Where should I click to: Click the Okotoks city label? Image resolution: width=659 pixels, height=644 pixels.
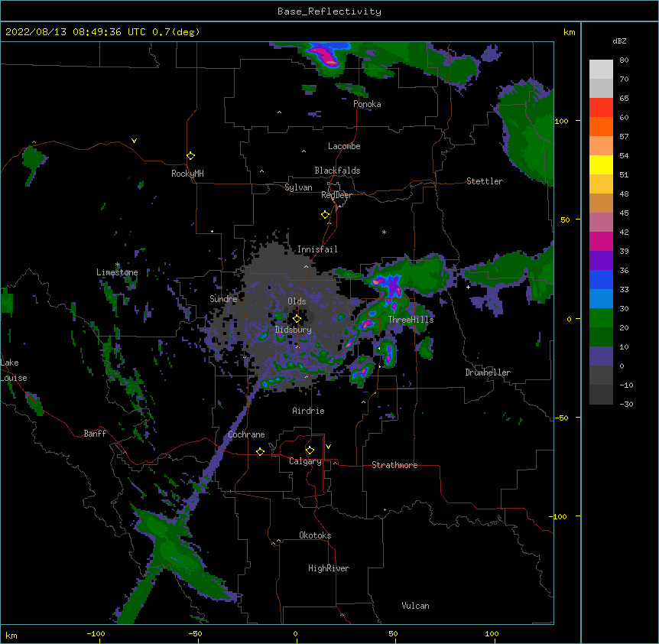click(315, 535)
